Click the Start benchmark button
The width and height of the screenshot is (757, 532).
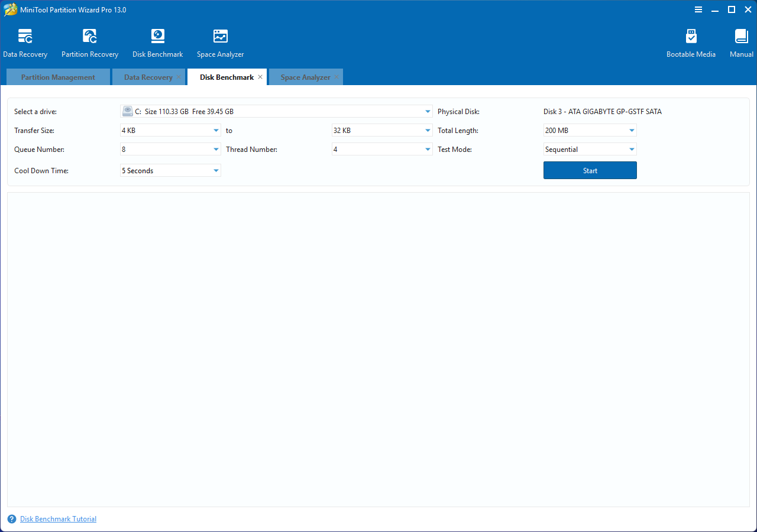tap(590, 170)
